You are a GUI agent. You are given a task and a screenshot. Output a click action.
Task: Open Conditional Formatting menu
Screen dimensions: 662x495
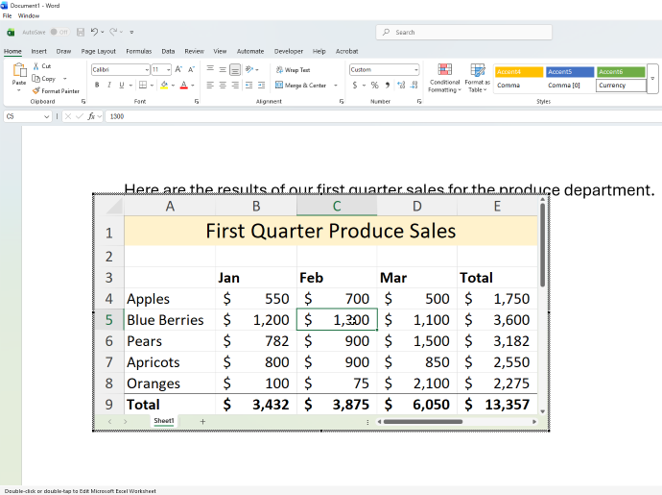click(445, 78)
